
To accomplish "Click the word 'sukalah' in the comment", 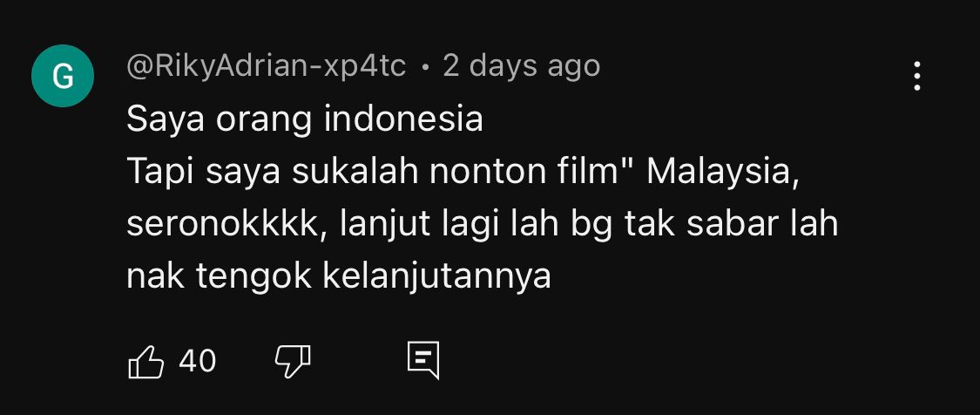I will (355, 172).
